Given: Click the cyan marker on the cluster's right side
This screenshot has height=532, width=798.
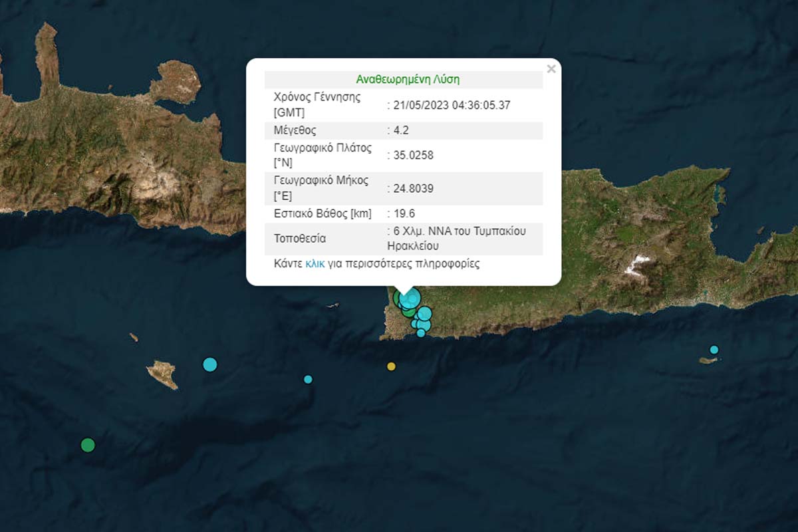Looking at the screenshot, I should 425,314.
